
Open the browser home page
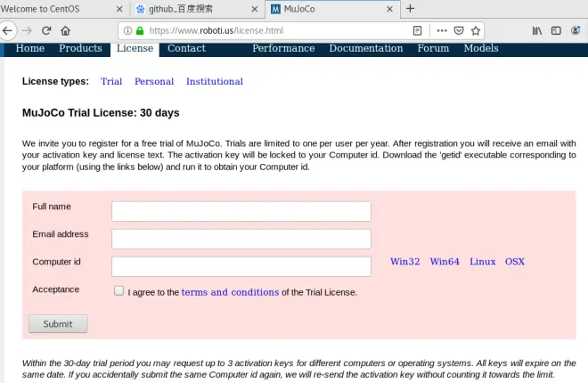(66, 31)
